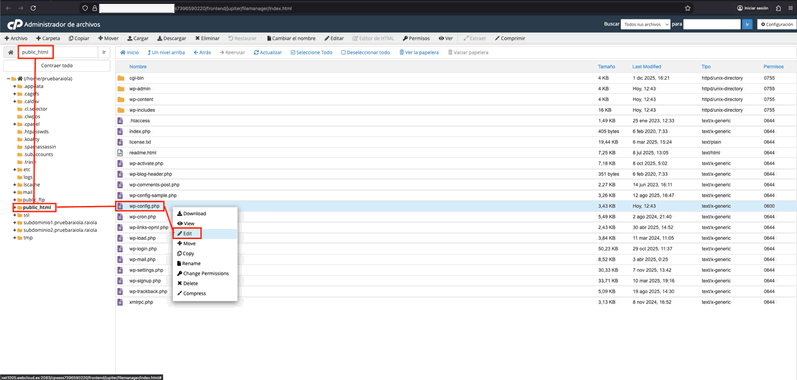797x380 pixels.
Task: Click the readme.html file icon
Action: coord(120,152)
